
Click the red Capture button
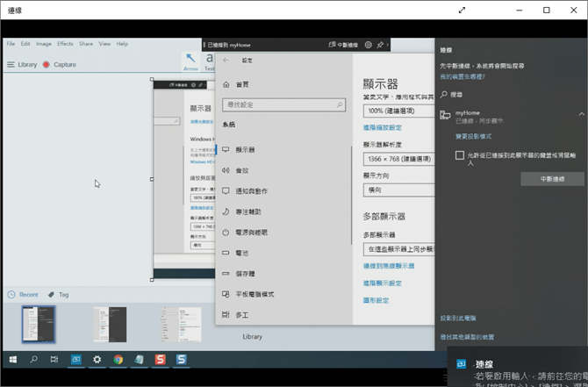click(x=60, y=65)
